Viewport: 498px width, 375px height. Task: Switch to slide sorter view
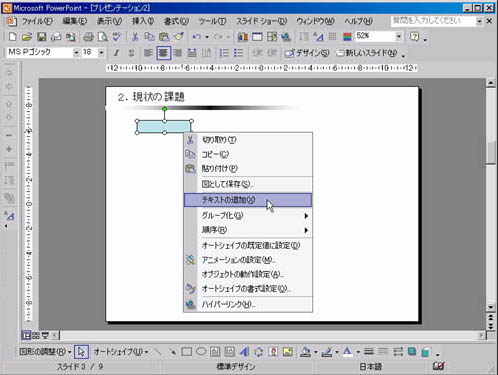point(35,335)
